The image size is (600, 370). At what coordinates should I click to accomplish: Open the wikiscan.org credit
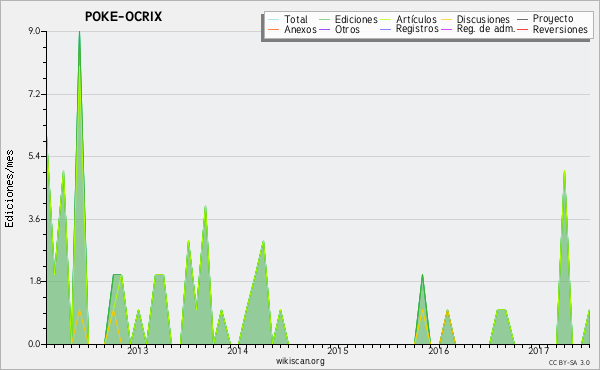point(300,361)
